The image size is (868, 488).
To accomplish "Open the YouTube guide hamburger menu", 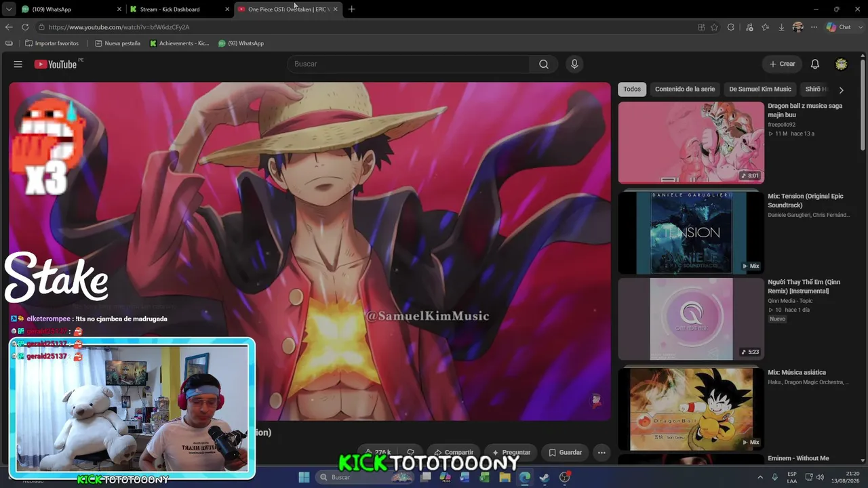I will (x=18, y=64).
